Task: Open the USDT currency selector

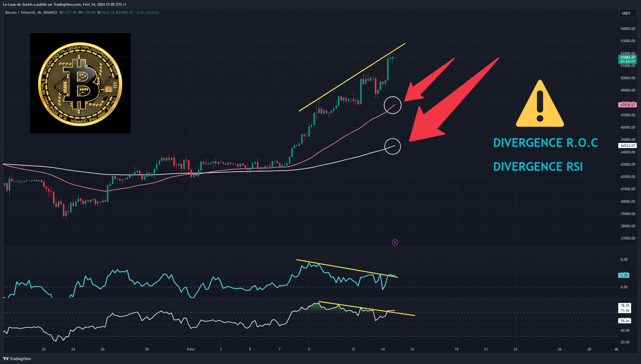Action: [628, 13]
